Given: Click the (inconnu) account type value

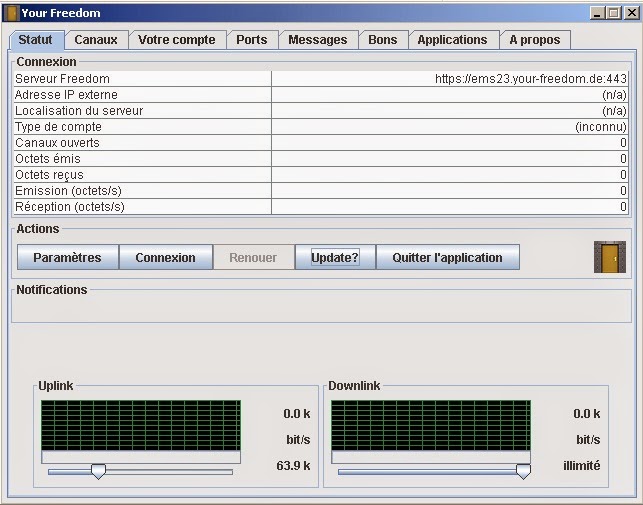Looking at the screenshot, I should coord(601,127).
